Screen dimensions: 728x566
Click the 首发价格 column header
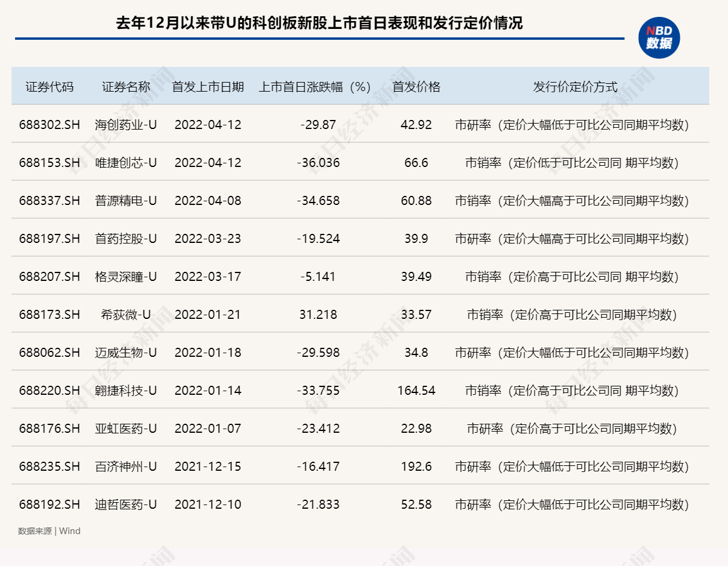point(416,86)
